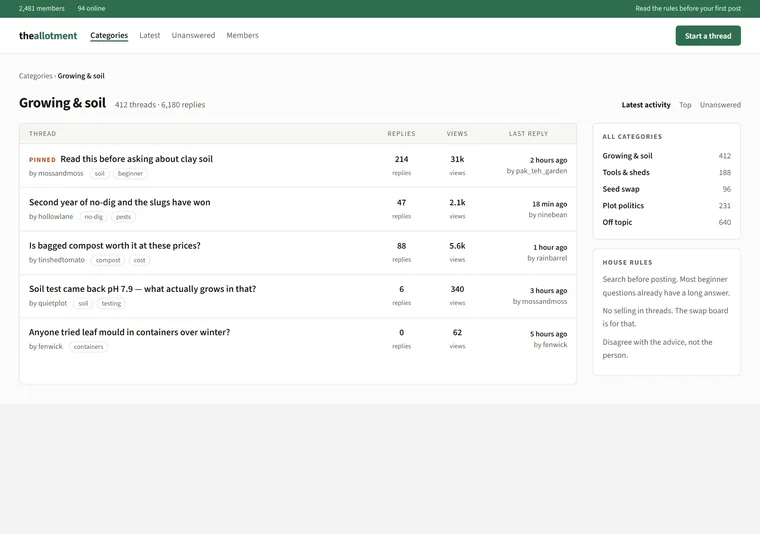
Task: Click the 412 threads · 6,180 replies summary
Action: [160, 105]
